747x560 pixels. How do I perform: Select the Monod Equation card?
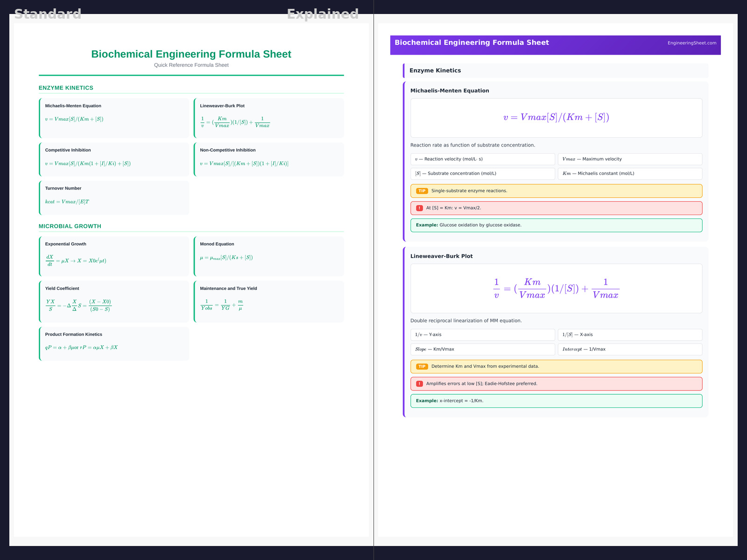[269, 256]
